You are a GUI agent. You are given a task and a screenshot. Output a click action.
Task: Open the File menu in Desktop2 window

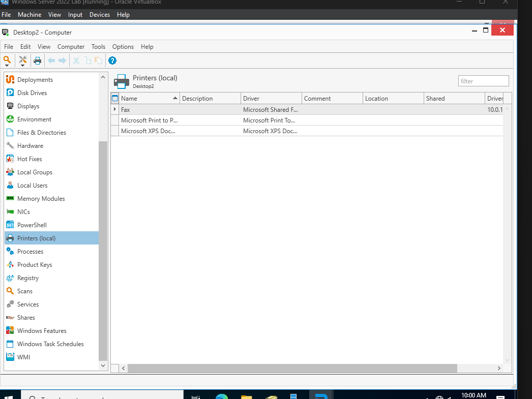[x=9, y=46]
